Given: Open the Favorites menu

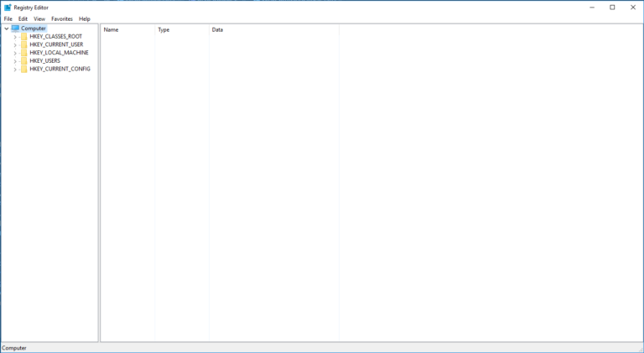Looking at the screenshot, I should 62,18.
